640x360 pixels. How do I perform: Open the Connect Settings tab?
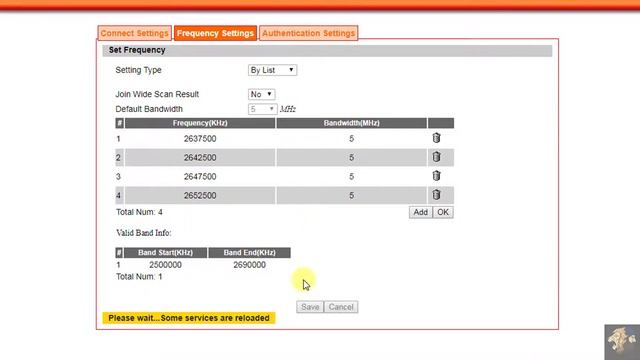(134, 33)
